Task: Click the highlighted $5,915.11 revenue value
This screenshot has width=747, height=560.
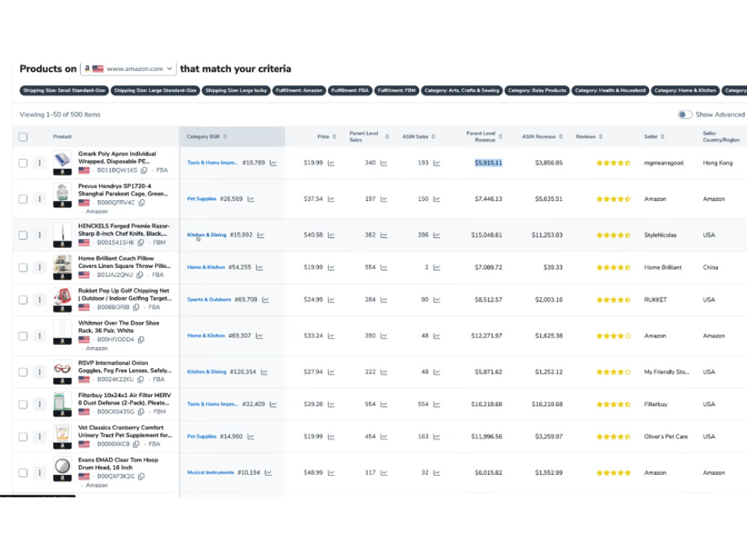Action: tap(489, 163)
